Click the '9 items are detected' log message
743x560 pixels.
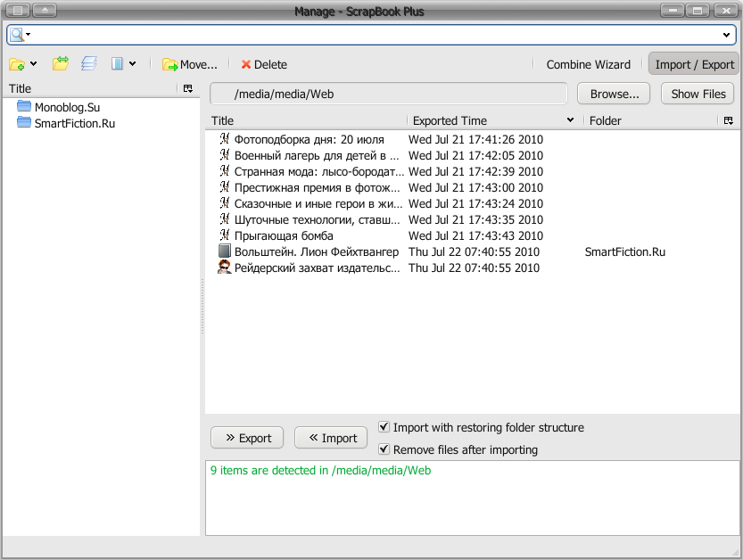(x=321, y=471)
